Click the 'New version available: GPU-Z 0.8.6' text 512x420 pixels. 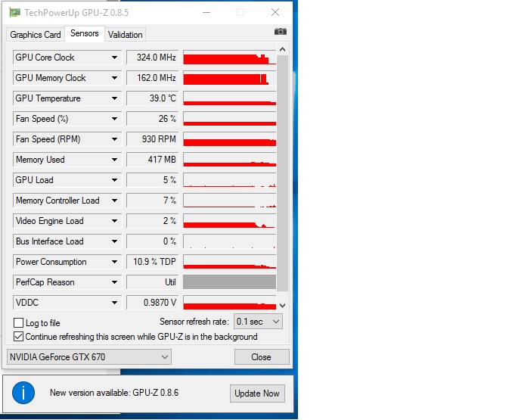tap(114, 393)
